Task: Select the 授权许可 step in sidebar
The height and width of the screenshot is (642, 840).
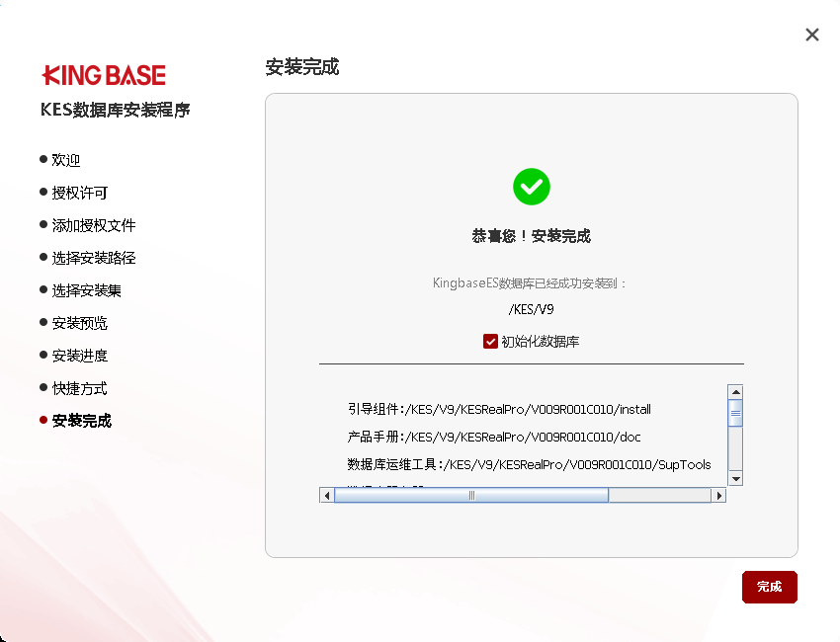Action: click(80, 193)
